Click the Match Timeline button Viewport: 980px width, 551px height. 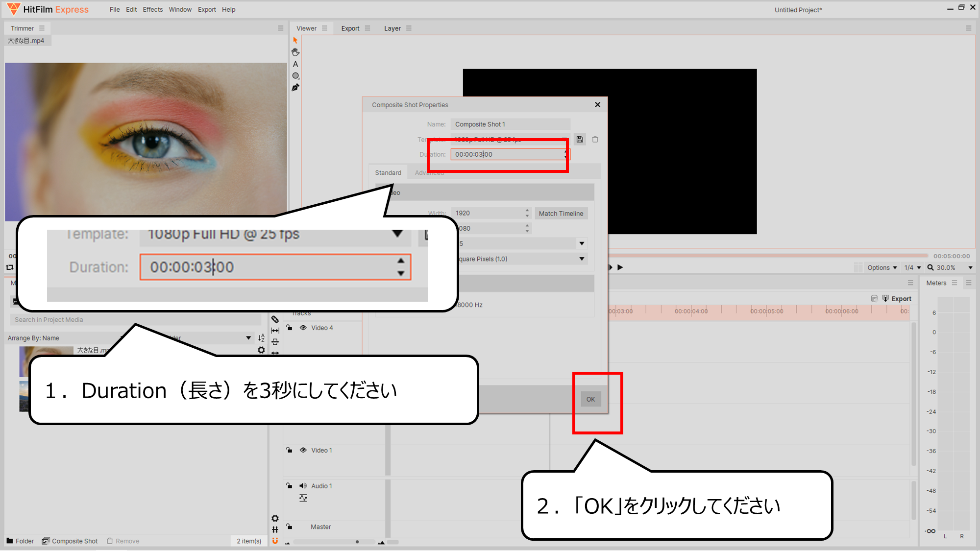[561, 214]
